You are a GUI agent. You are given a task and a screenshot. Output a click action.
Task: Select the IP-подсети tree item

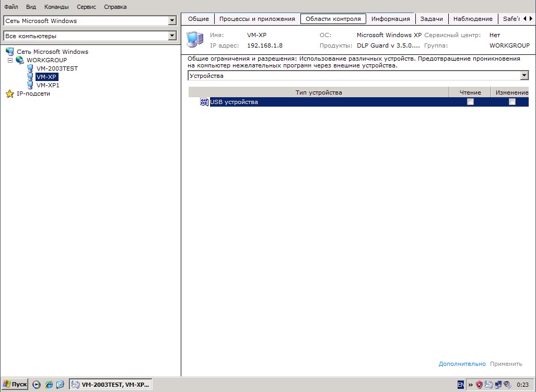(33, 94)
